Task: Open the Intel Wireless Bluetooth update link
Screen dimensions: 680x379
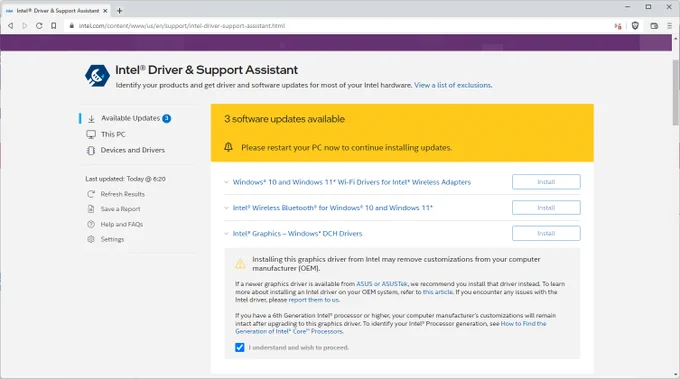Action: tap(333, 208)
